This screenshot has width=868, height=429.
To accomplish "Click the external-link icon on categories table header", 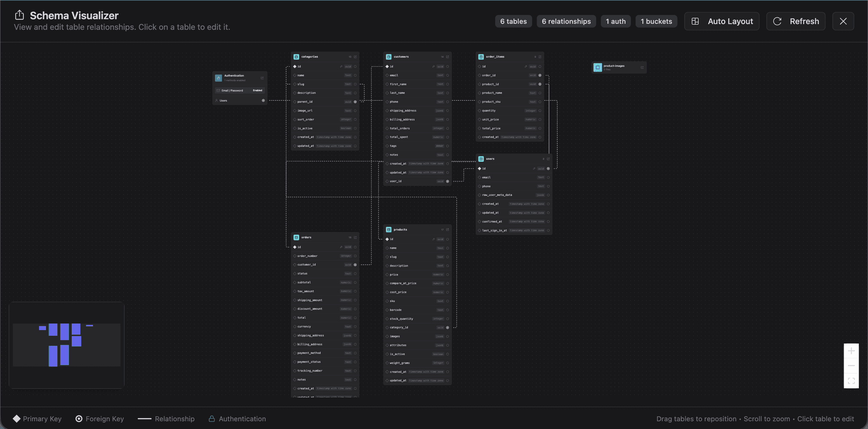I will (355, 56).
